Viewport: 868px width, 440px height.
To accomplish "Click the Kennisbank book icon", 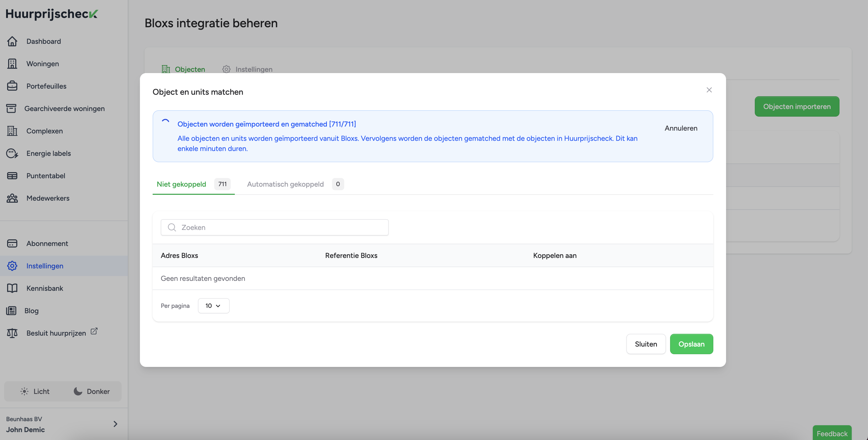I will pos(12,288).
